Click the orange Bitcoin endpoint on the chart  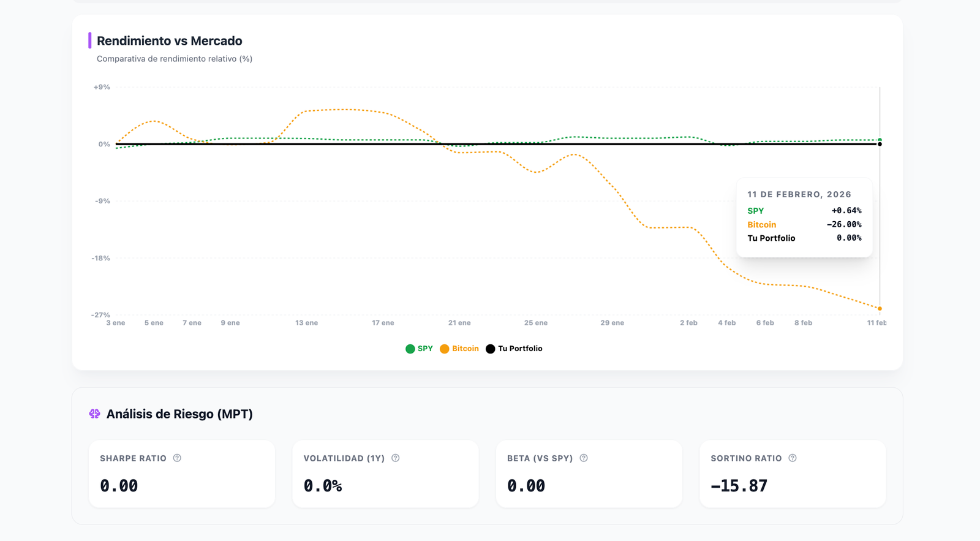click(880, 309)
